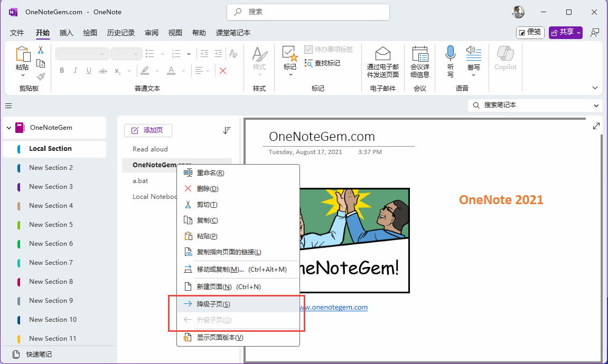The image size is (608, 364).
Task: Click the Dictate microphone icon
Action: coord(450,53)
